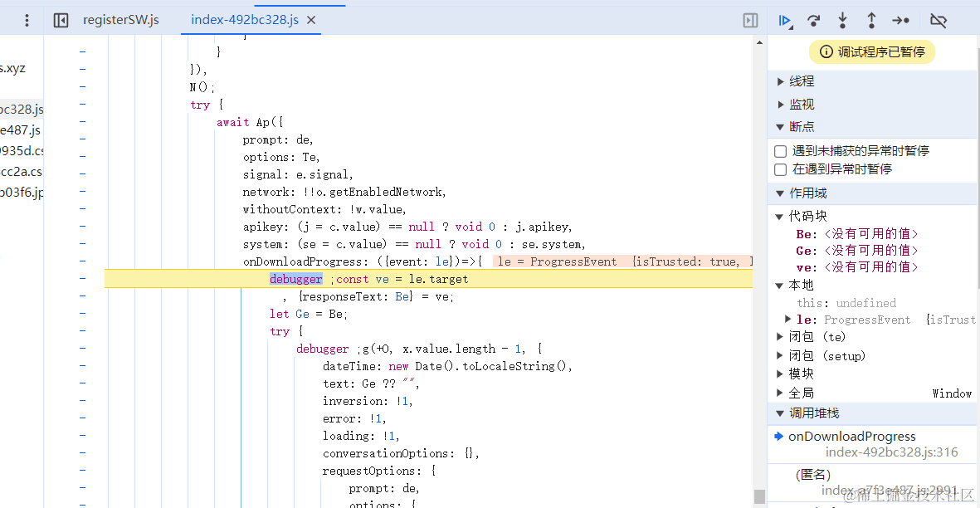
Task: Click the second debugger statement in code
Action: coord(323,349)
